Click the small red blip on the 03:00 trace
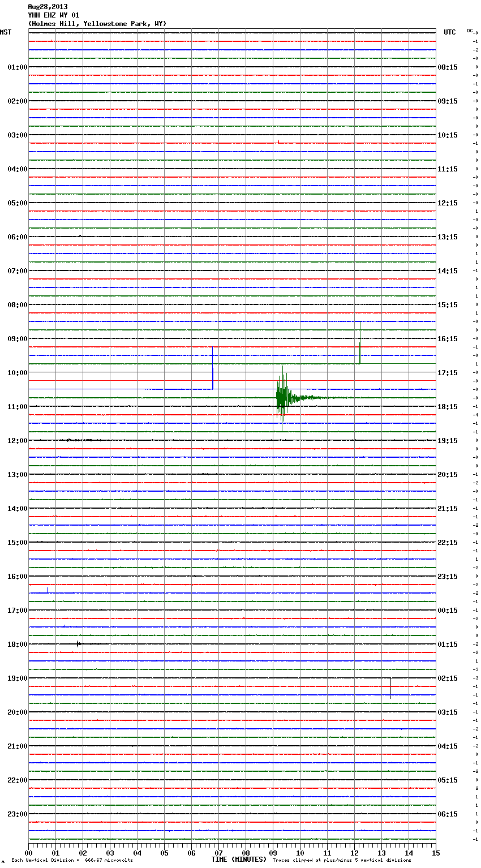The height and width of the screenshot is (868, 481). 278,141
